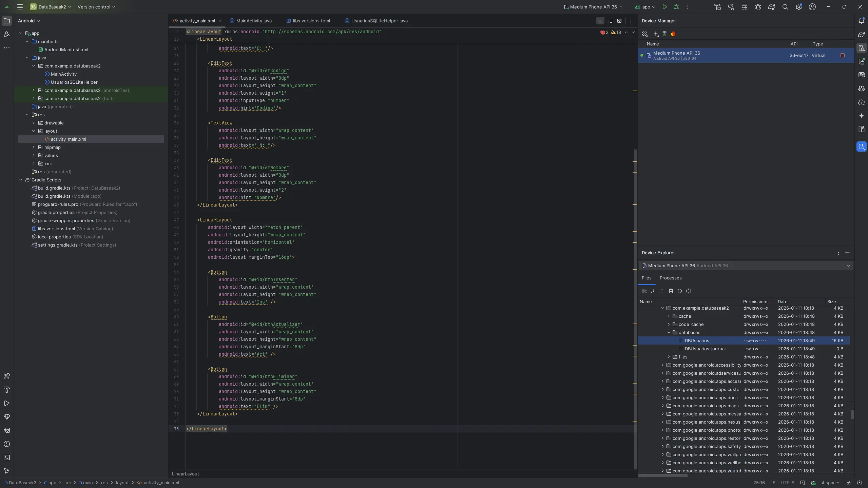Open the Search Everywhere magnifier icon
868x488 pixels.
[x=785, y=7]
